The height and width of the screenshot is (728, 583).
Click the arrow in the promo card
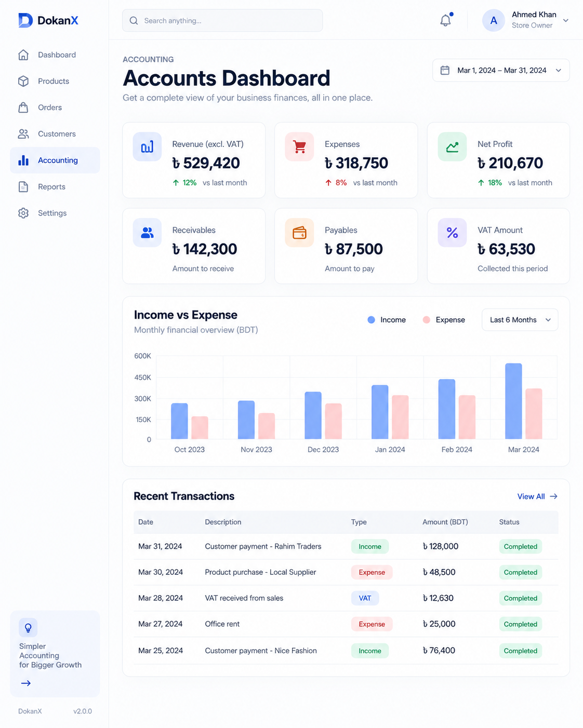pyautogui.click(x=26, y=683)
